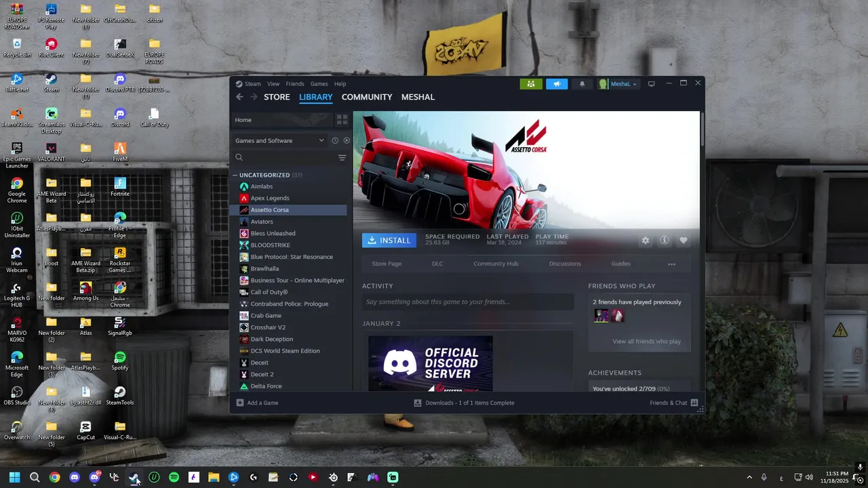Click the blue announcements megaphone icon

click(557, 84)
